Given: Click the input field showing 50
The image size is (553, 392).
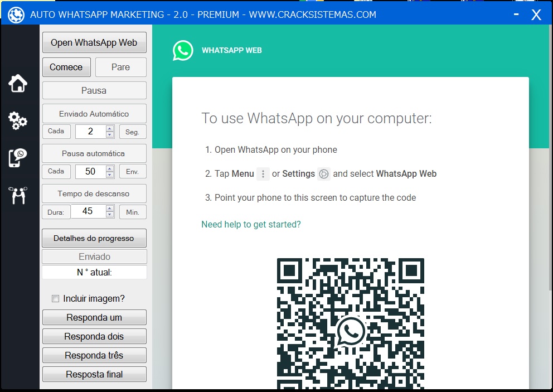Looking at the screenshot, I should [x=91, y=172].
